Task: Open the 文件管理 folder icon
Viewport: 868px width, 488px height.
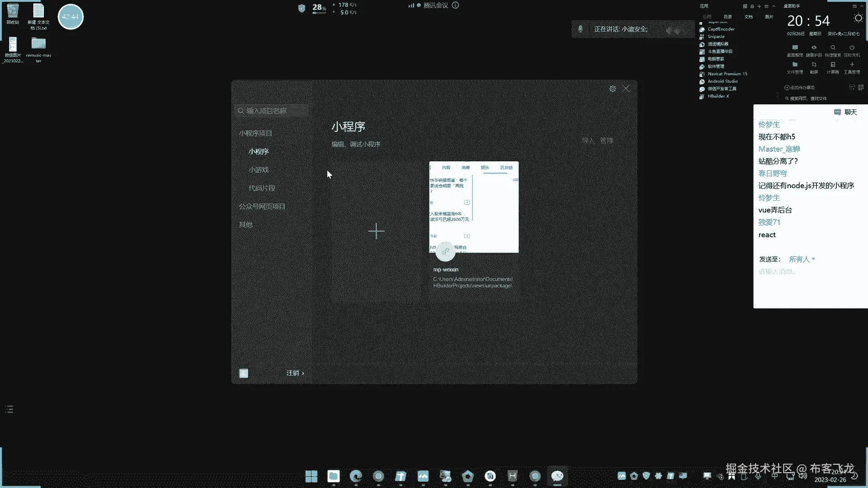Action: (795, 65)
